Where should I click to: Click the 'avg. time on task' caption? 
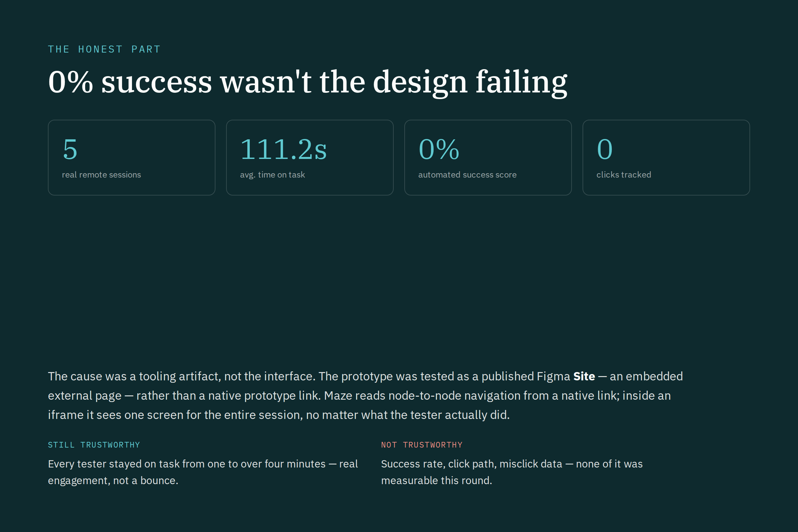point(272,175)
